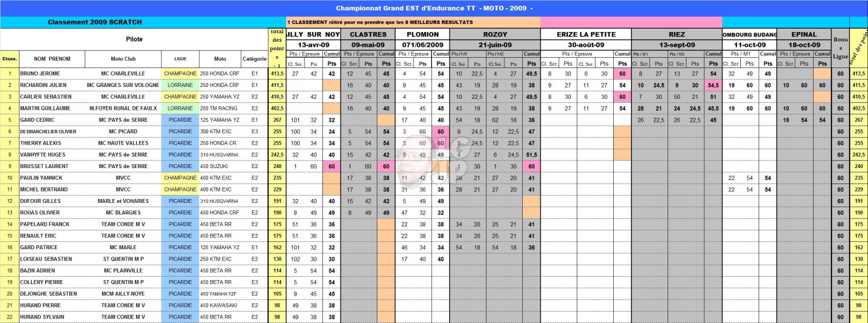Select pilot name 'VANHYFTE HUGES'

[x=42, y=154]
